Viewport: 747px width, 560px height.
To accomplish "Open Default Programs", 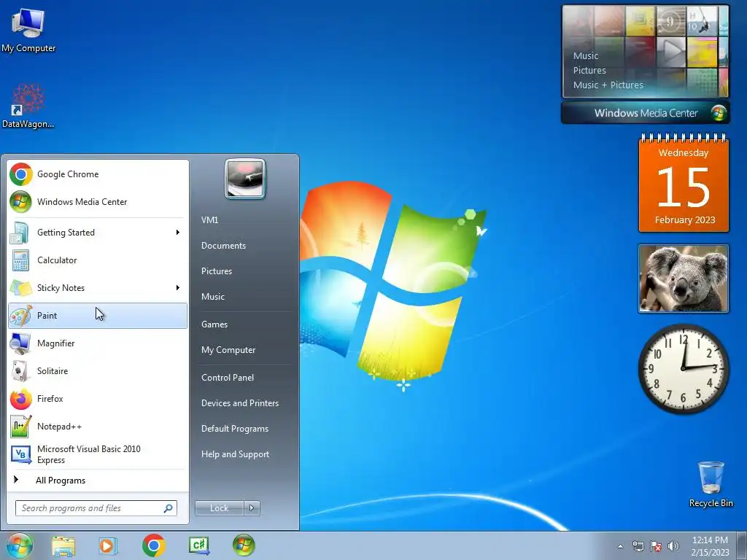I will pyautogui.click(x=234, y=429).
